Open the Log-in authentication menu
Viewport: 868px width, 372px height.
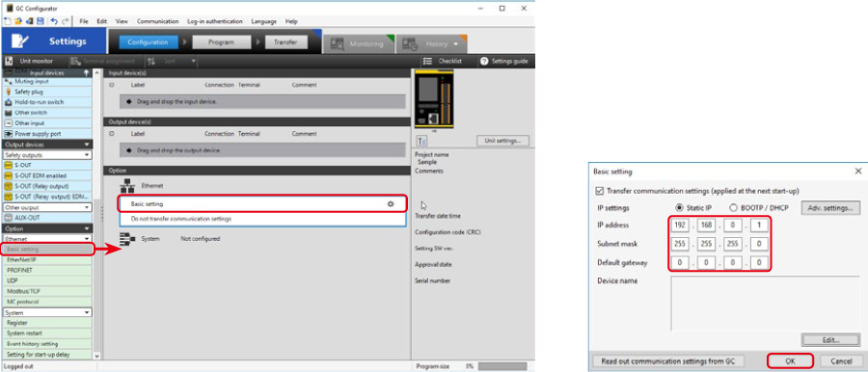pos(215,21)
